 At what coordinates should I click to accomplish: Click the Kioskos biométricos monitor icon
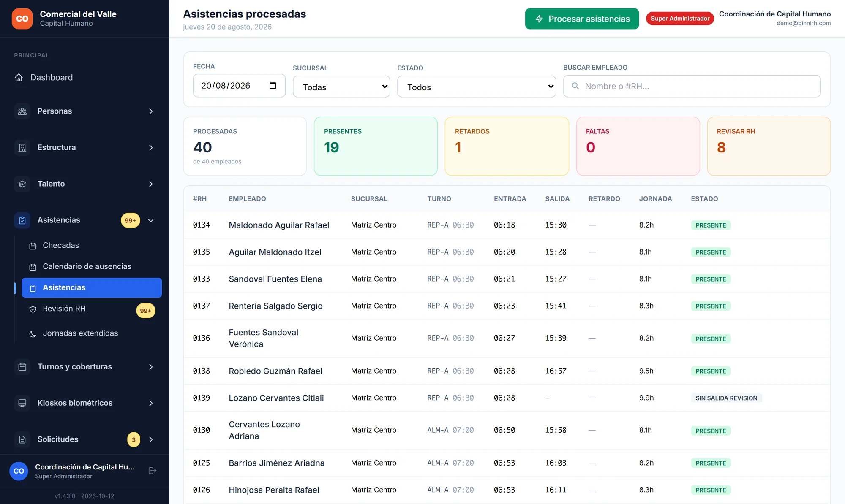click(x=22, y=403)
